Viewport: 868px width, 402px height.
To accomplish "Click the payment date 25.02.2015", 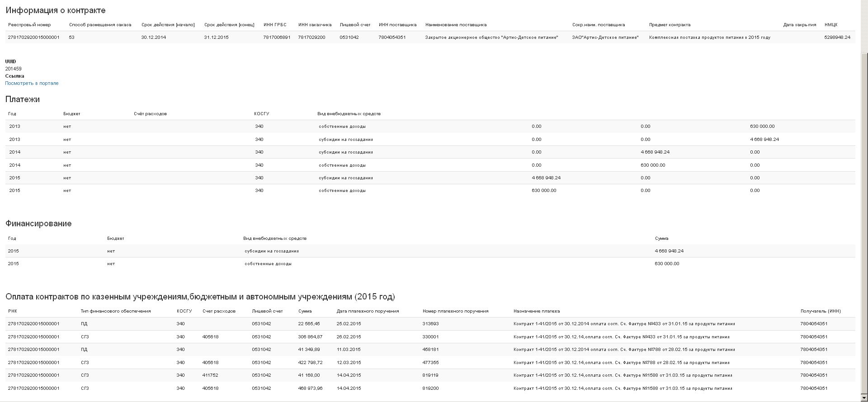I will click(x=349, y=324).
